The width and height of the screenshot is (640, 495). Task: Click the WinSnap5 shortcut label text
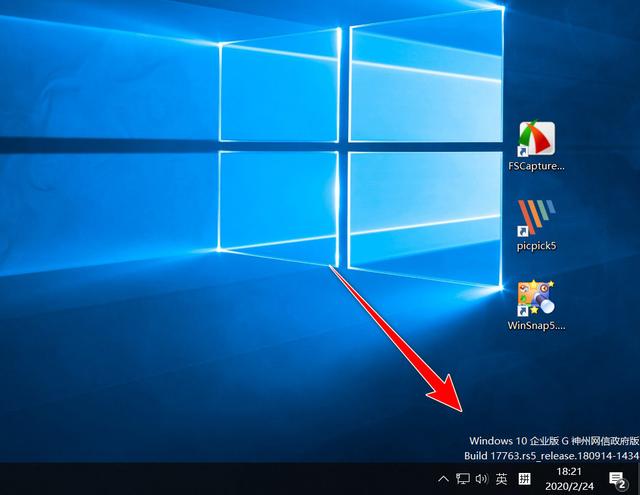pyautogui.click(x=536, y=326)
